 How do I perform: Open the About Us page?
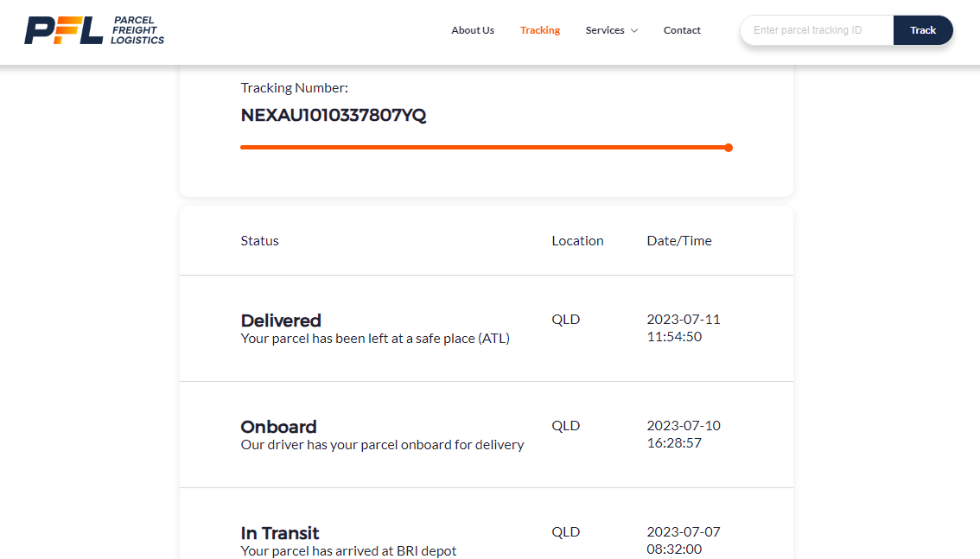point(473,30)
